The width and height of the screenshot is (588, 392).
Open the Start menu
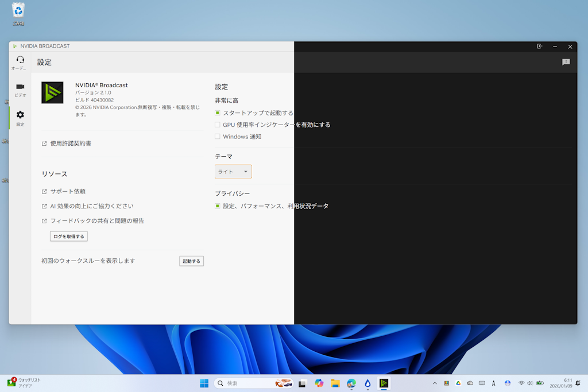[204, 383]
